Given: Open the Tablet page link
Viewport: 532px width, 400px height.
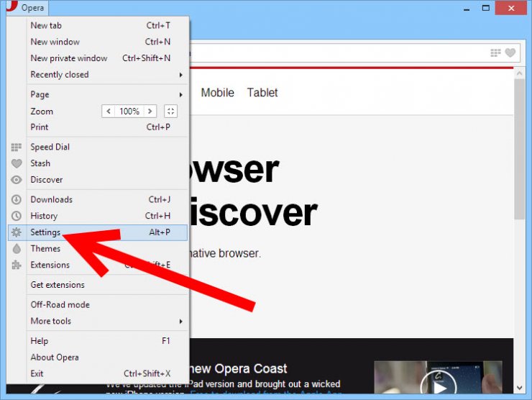Looking at the screenshot, I should 262,92.
